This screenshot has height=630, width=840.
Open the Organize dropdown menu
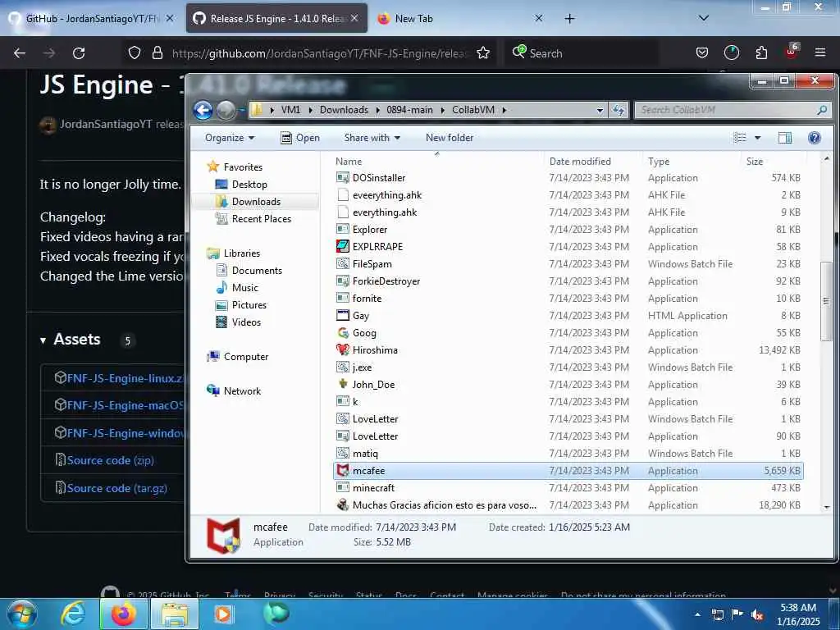coord(230,138)
